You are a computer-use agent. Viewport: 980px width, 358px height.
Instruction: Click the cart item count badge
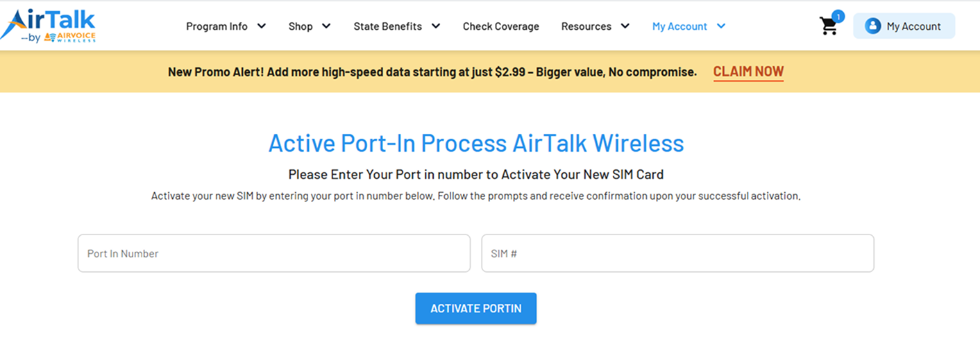[838, 16]
